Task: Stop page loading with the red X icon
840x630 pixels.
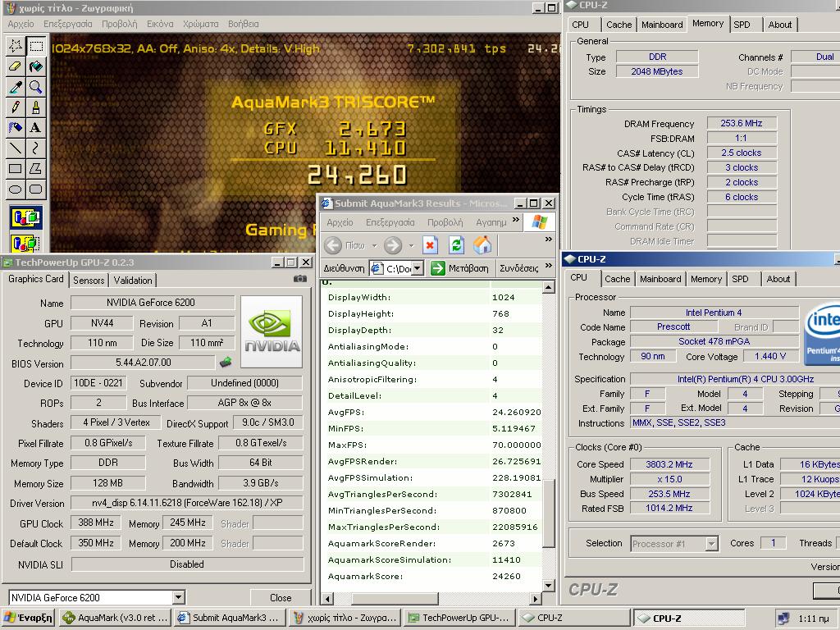Action: [x=430, y=246]
